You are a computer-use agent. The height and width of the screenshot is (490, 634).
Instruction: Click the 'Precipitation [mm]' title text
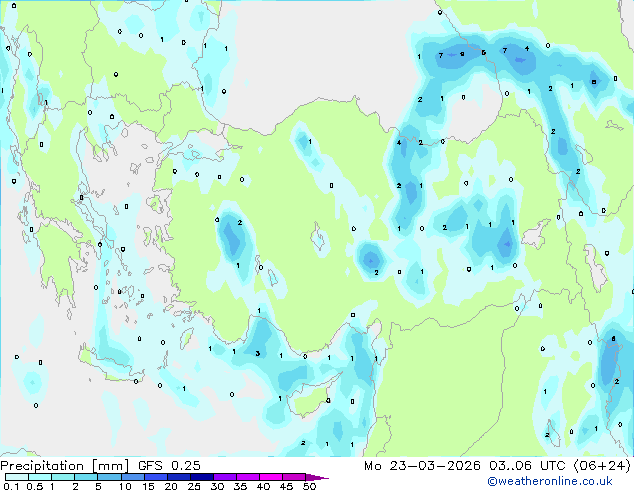(x=65, y=466)
